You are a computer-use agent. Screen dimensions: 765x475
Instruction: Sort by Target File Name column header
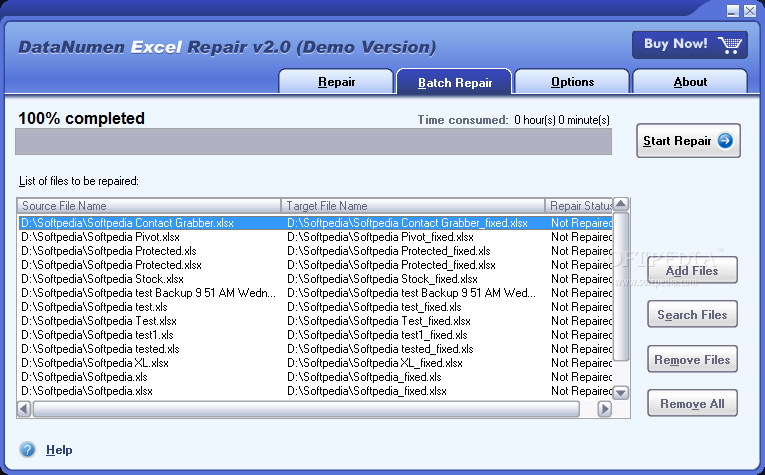point(413,206)
